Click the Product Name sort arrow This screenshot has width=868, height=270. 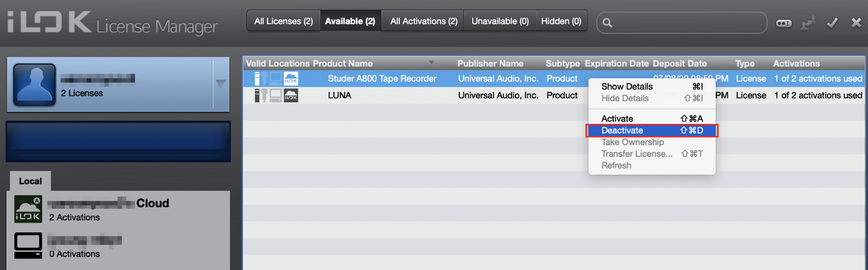431,63
